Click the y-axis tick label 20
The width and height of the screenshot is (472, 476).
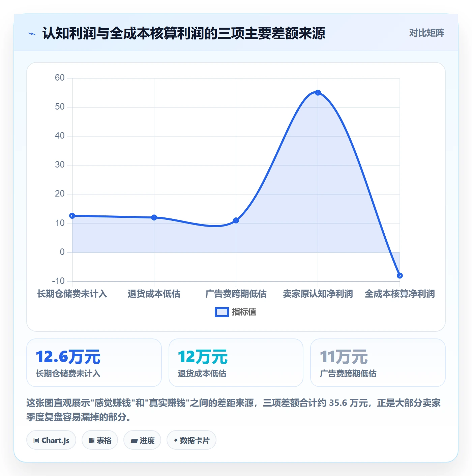point(60,194)
